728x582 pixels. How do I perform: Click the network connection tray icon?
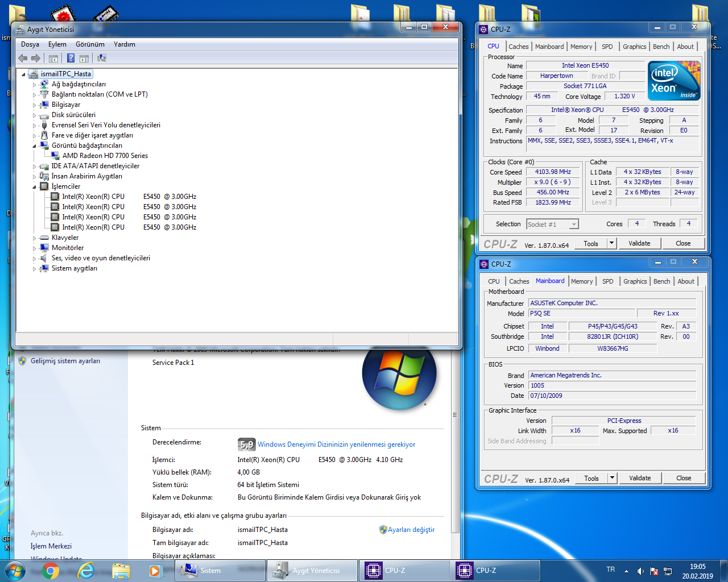pyautogui.click(x=668, y=571)
